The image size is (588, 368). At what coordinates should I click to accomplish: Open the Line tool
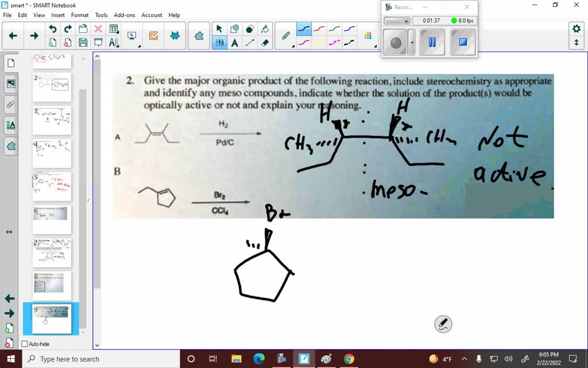(250, 43)
